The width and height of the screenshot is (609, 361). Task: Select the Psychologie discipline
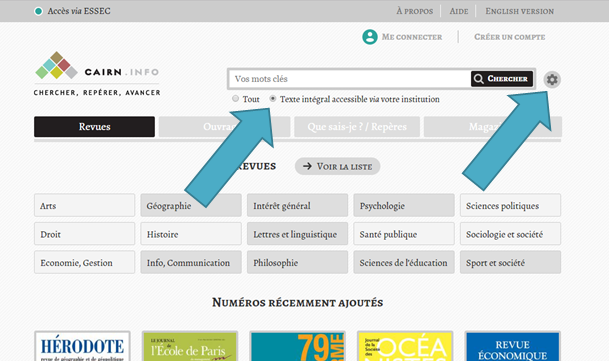click(x=404, y=206)
